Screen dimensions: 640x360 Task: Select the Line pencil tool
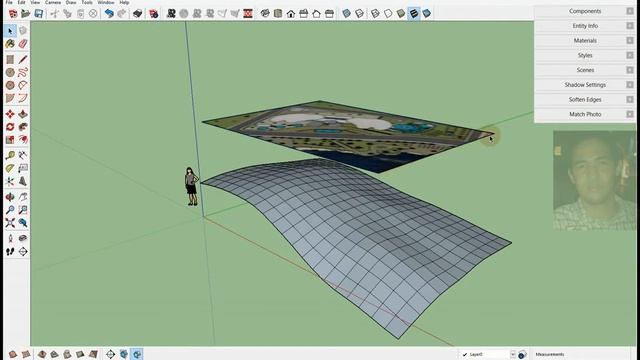tap(23, 60)
